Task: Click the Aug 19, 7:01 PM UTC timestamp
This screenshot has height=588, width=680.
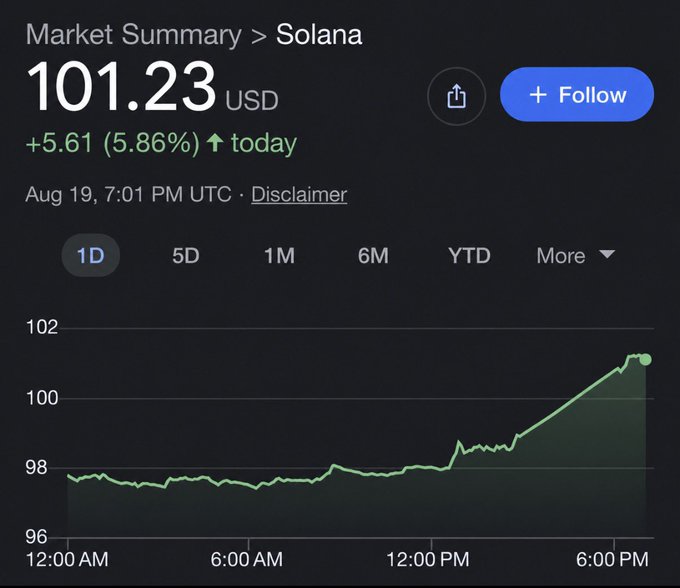Action: 128,194
